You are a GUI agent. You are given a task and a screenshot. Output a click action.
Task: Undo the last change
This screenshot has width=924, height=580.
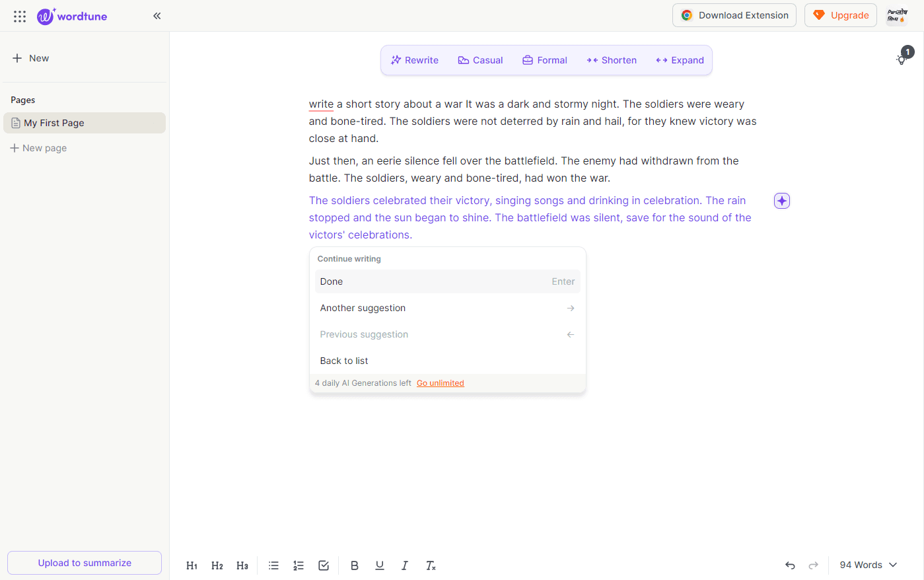click(790, 565)
